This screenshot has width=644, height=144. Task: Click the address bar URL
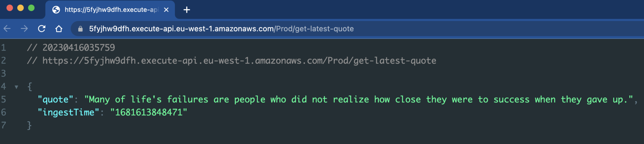point(221,29)
